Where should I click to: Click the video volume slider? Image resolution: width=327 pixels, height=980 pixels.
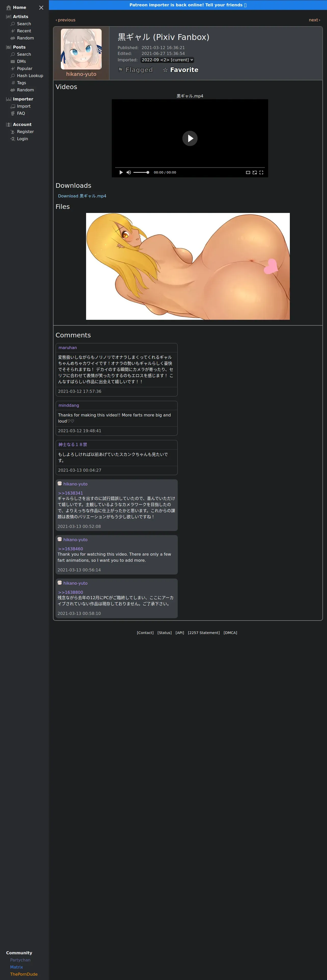pos(141,172)
